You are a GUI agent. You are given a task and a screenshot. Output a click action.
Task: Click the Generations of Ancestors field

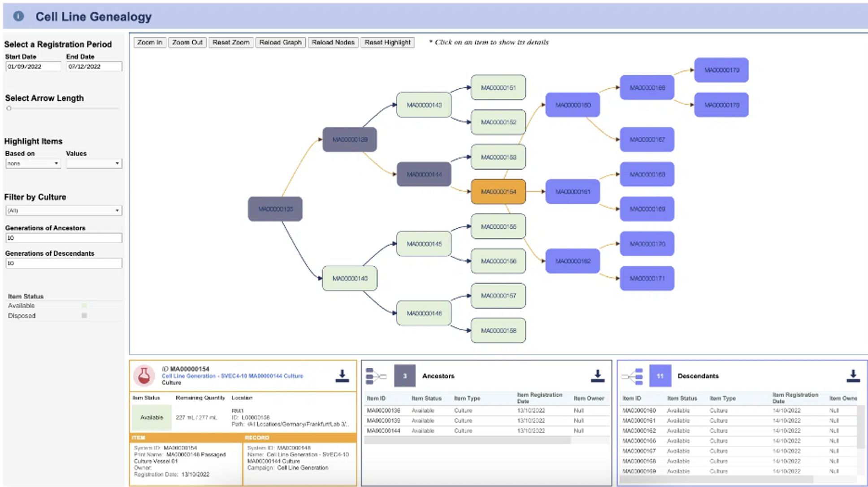pos(63,238)
